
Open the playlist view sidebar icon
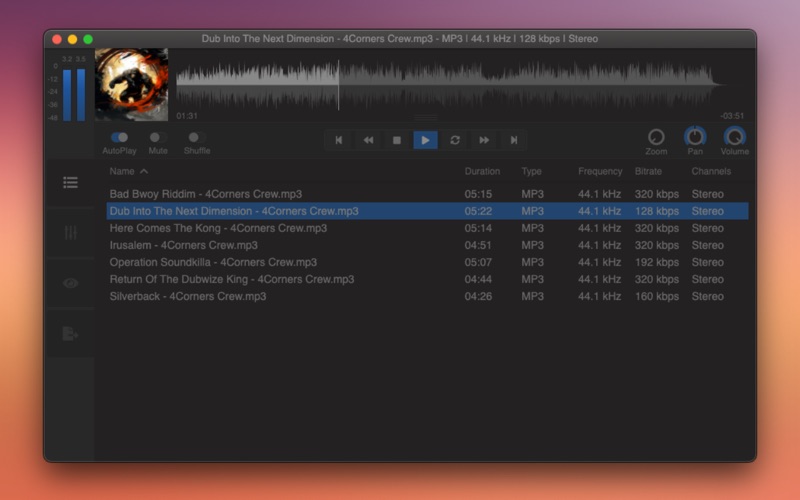70,182
